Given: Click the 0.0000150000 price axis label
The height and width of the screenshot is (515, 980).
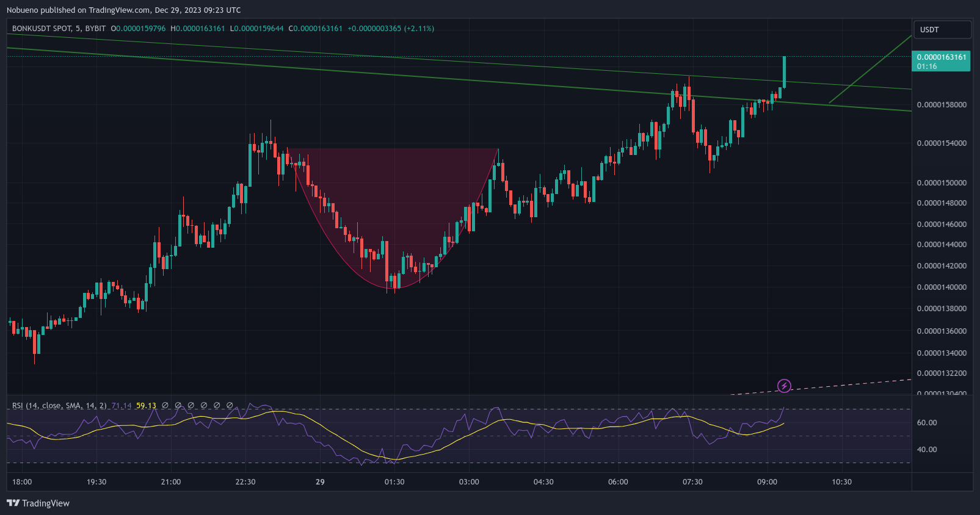Looking at the screenshot, I should [942, 183].
